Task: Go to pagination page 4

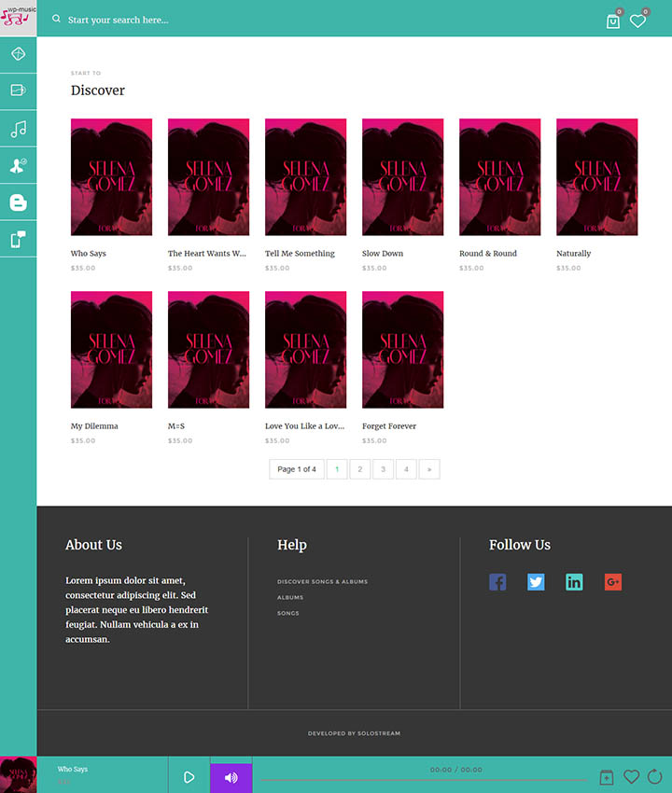Action: coord(406,469)
